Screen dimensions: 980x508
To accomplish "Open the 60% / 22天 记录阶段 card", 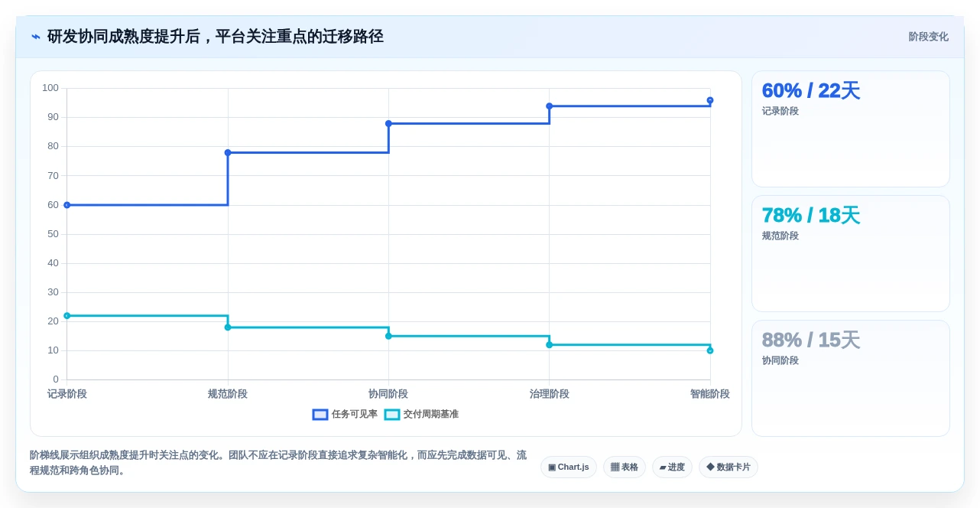I will [x=851, y=129].
